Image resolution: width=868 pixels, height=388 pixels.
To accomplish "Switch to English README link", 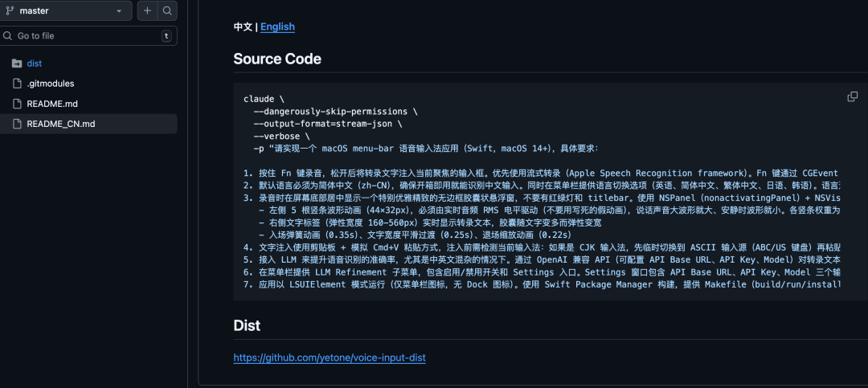I will (277, 27).
